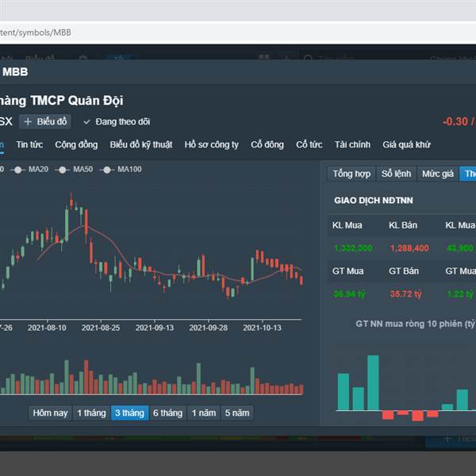
Task: Set chart range to Hôm nay
Action: [x=50, y=413]
